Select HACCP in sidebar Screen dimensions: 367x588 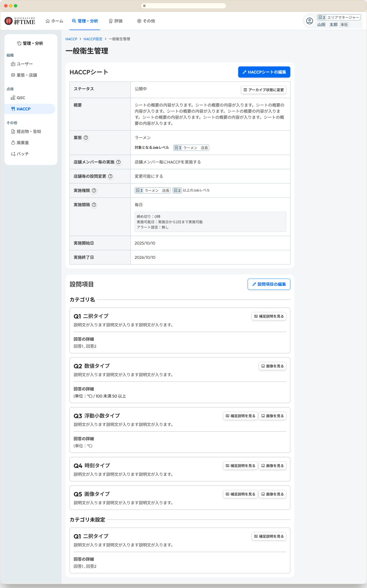[x=30, y=109]
